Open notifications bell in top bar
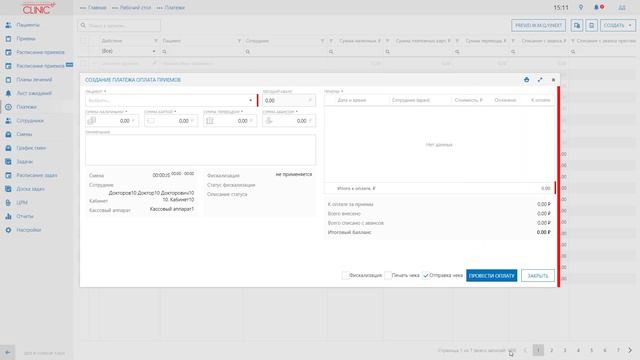This screenshot has height=360, width=640. tap(598, 7)
